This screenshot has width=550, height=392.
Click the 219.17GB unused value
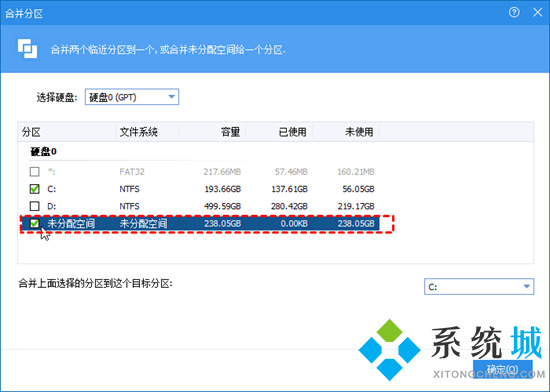click(x=356, y=206)
